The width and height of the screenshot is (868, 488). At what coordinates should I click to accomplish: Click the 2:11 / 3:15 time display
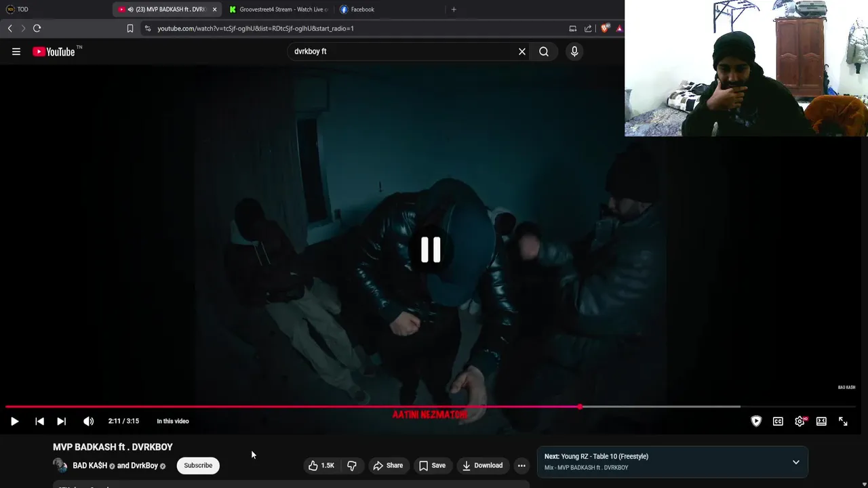pyautogui.click(x=123, y=421)
